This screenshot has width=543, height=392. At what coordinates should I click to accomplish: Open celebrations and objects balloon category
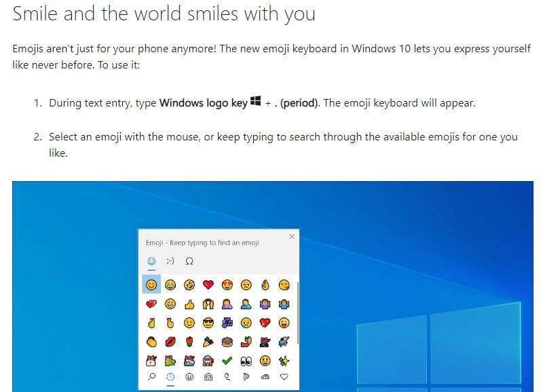(227, 377)
